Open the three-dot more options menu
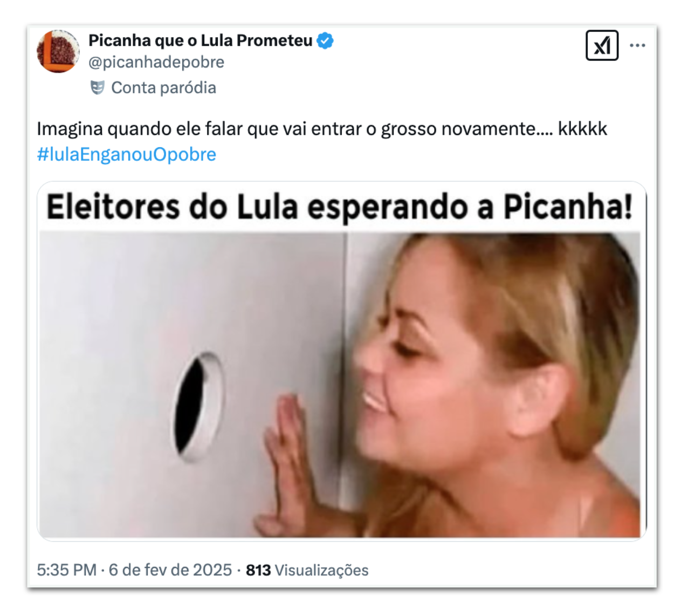Image resolution: width=688 pixels, height=616 pixels. pos(637,45)
